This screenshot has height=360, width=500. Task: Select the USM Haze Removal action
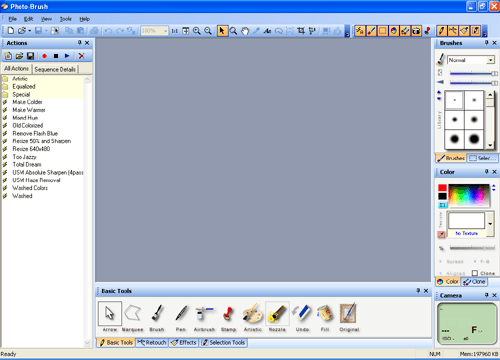pos(36,180)
